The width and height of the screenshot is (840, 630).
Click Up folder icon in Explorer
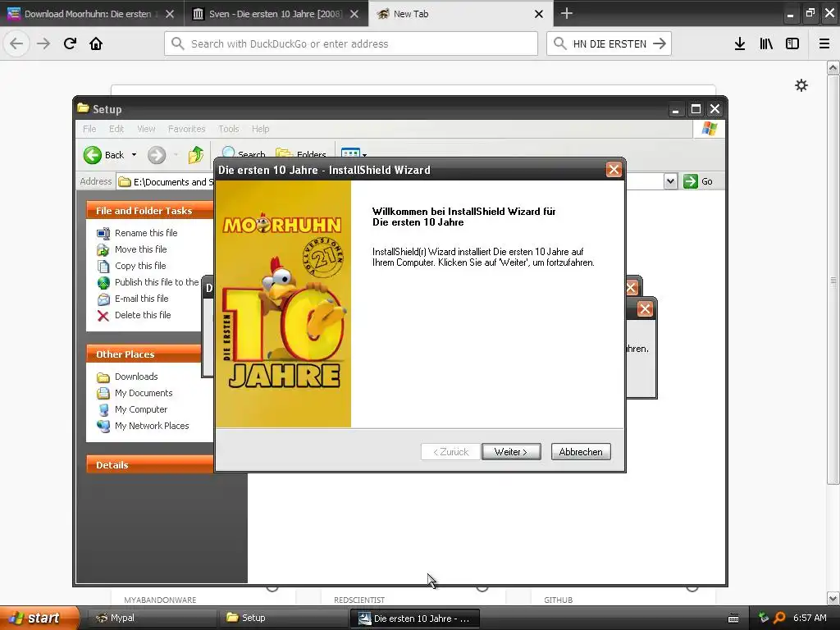(x=196, y=155)
